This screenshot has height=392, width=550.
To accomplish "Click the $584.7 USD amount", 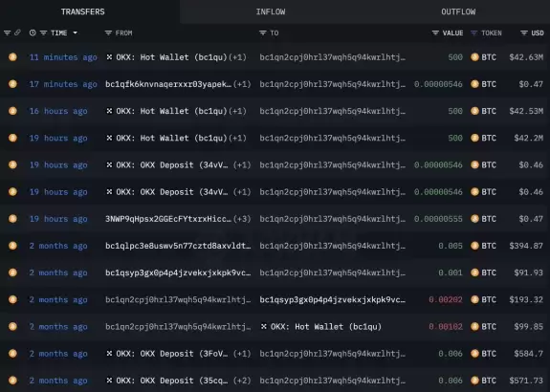I will (529, 354).
